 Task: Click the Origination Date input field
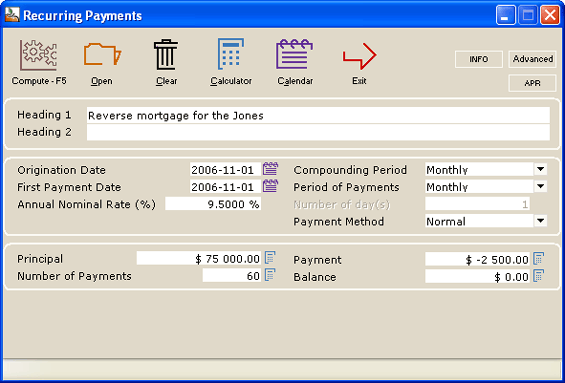(225, 169)
